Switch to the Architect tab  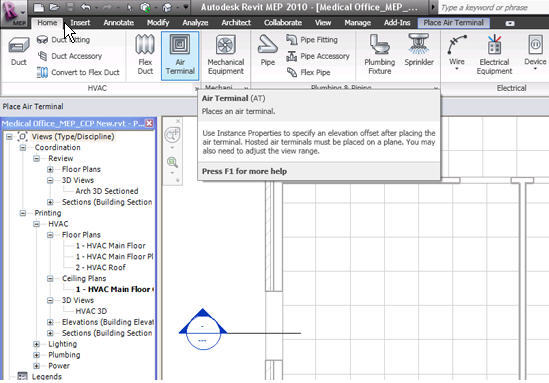pos(236,23)
